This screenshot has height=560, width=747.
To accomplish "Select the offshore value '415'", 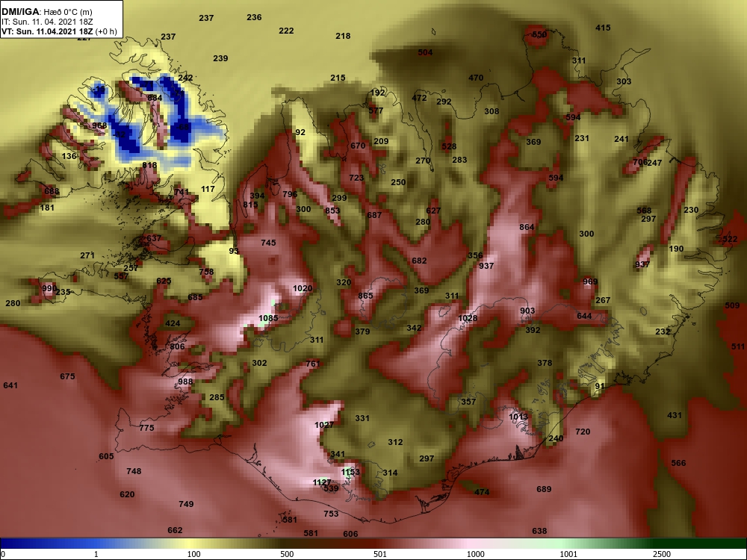I will (603, 28).
